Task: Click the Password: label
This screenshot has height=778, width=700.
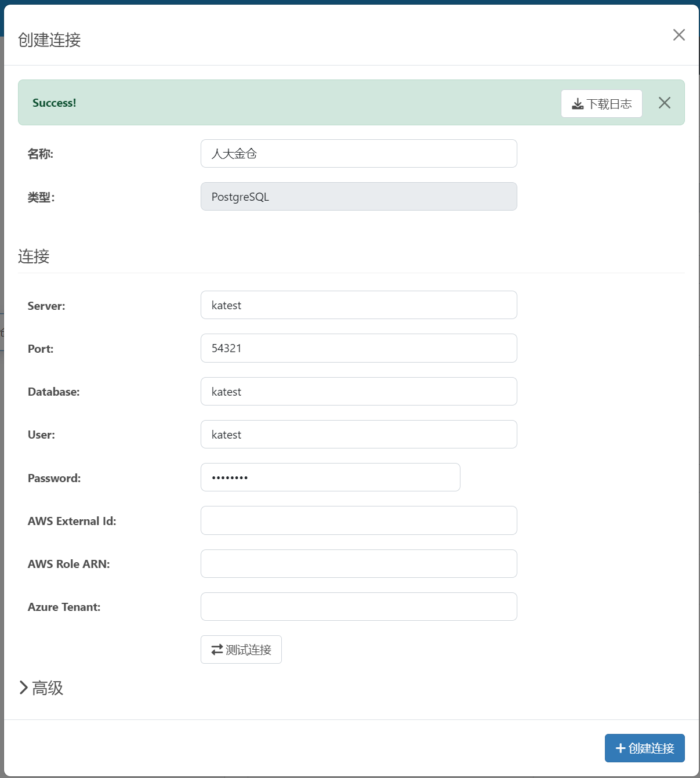Action: coord(55,478)
